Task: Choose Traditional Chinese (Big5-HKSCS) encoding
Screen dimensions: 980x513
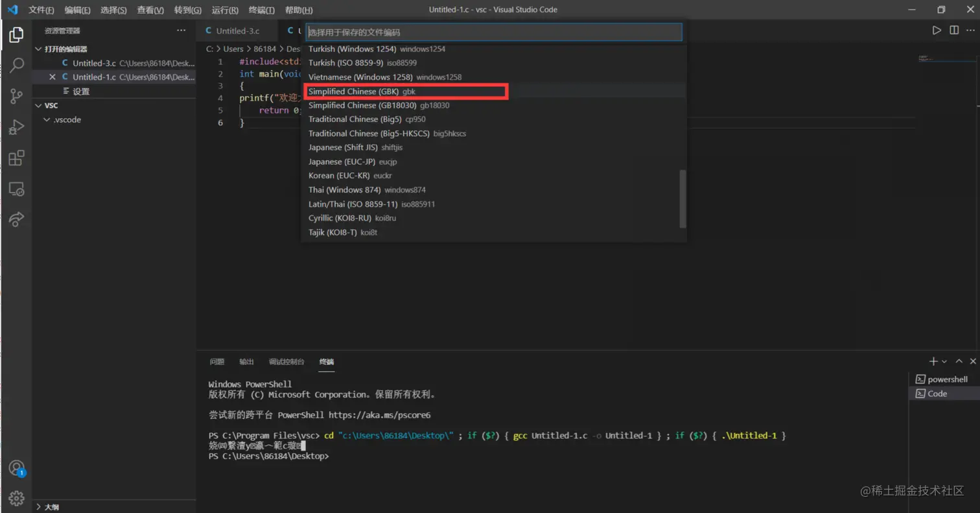Action: tap(494, 134)
